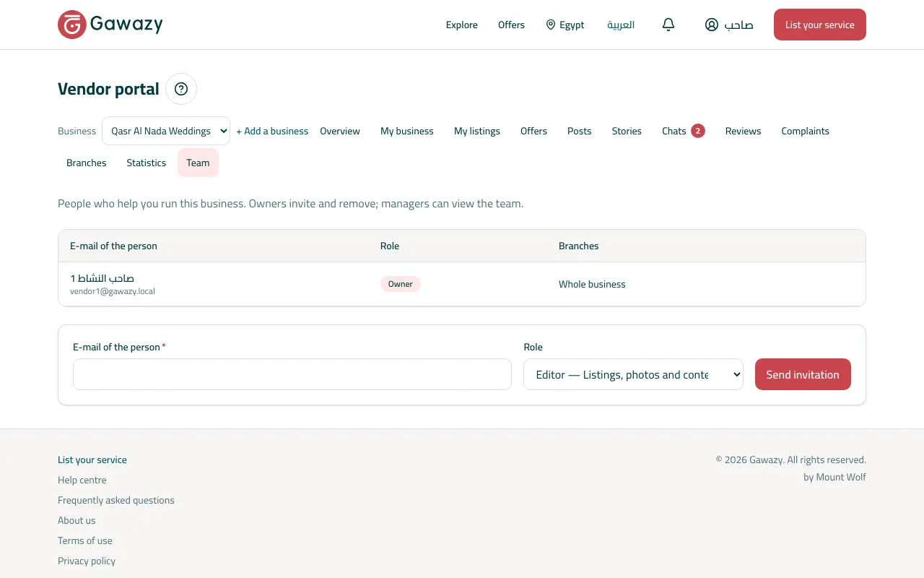Viewport: 924px width, 578px height.
Task: Click vendor1@gawazy.local email text
Action: coord(113,291)
